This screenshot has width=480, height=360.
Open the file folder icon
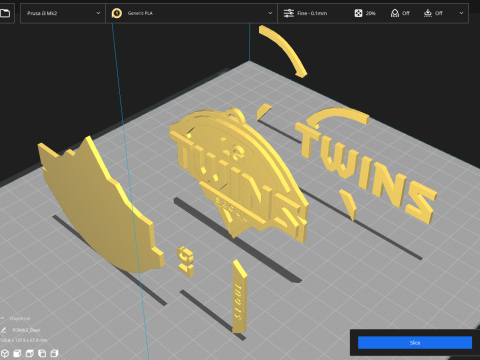pos(5,13)
